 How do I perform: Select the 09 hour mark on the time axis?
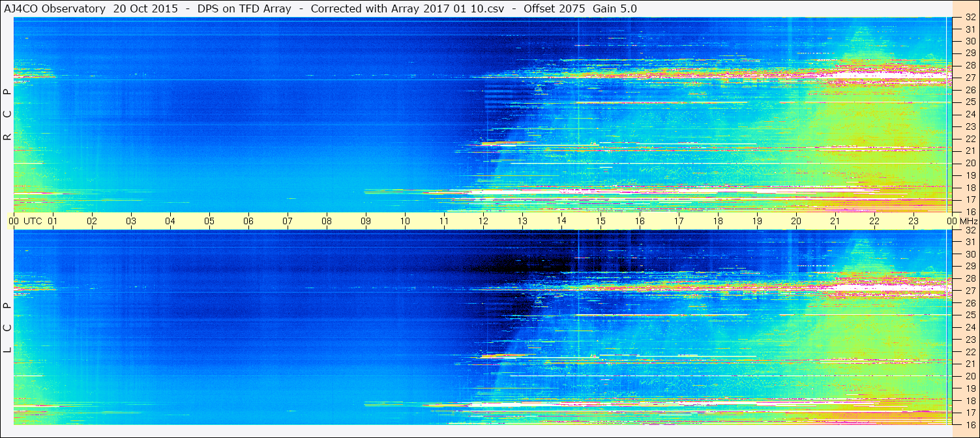pos(366,221)
